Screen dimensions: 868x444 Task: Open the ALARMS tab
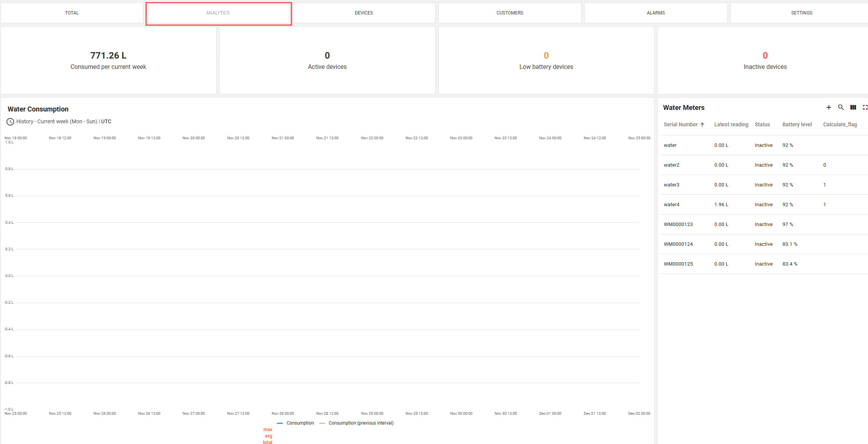tap(656, 13)
